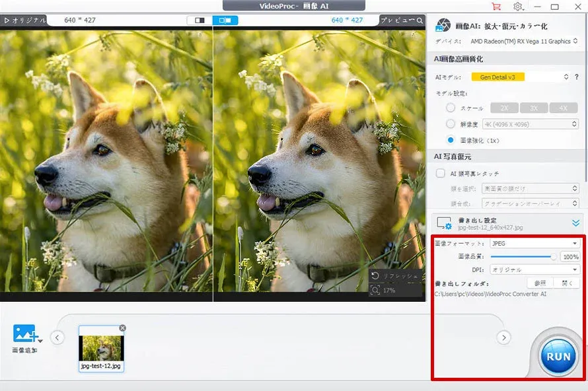Maximize the VideoProc window
The image size is (588, 391).
pyautogui.click(x=554, y=7)
